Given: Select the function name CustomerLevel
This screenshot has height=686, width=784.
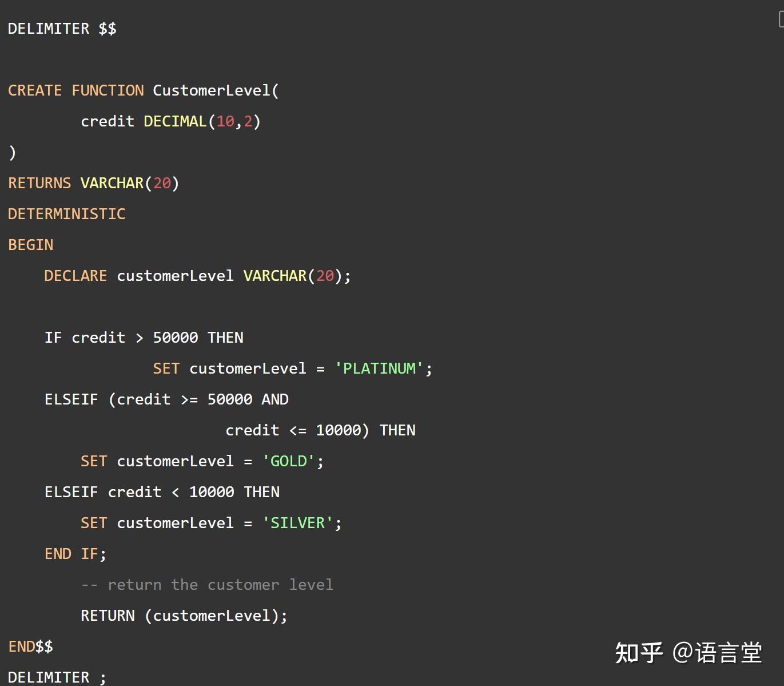Looking at the screenshot, I should 212,90.
